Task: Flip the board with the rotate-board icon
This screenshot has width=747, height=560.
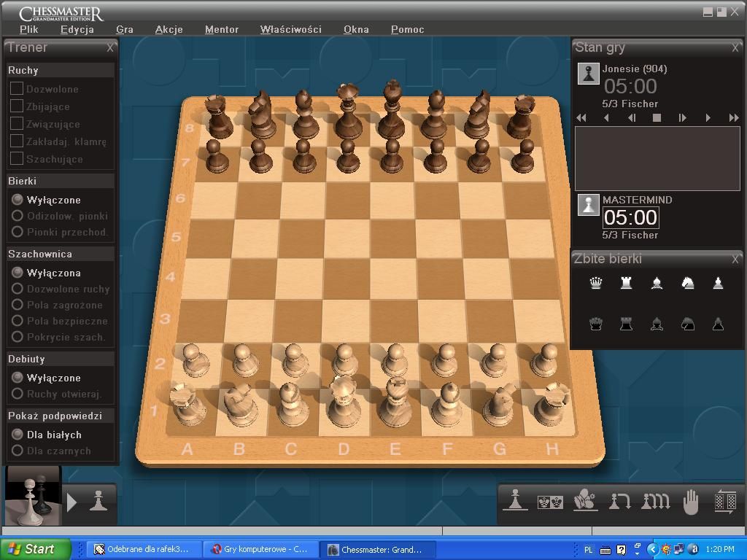Action: tap(726, 502)
